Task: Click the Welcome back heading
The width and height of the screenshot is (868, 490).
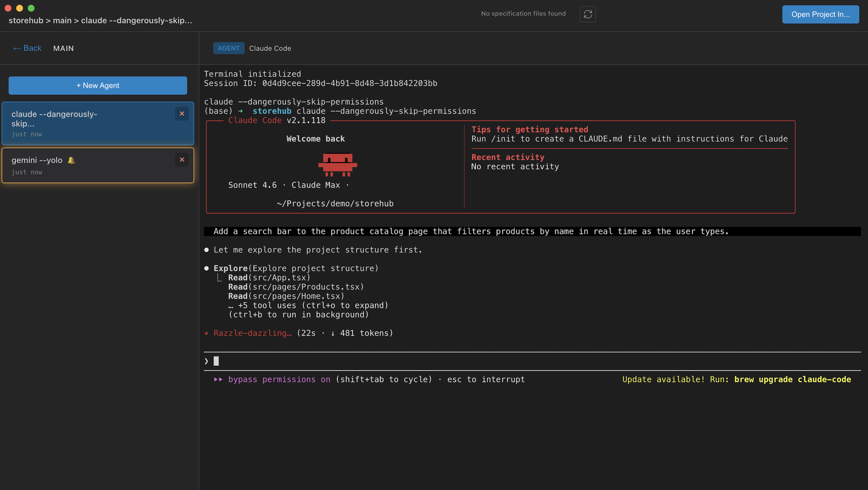Action: coord(316,139)
